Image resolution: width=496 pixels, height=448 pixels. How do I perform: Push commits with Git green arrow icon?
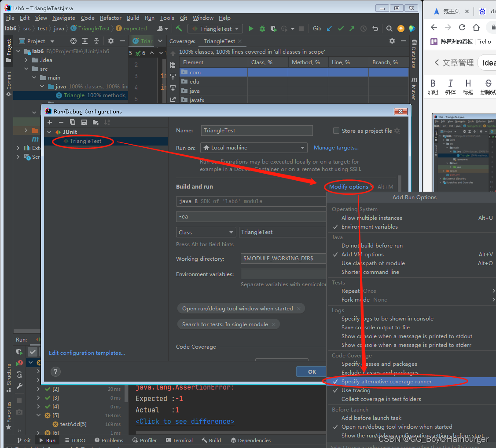point(352,29)
